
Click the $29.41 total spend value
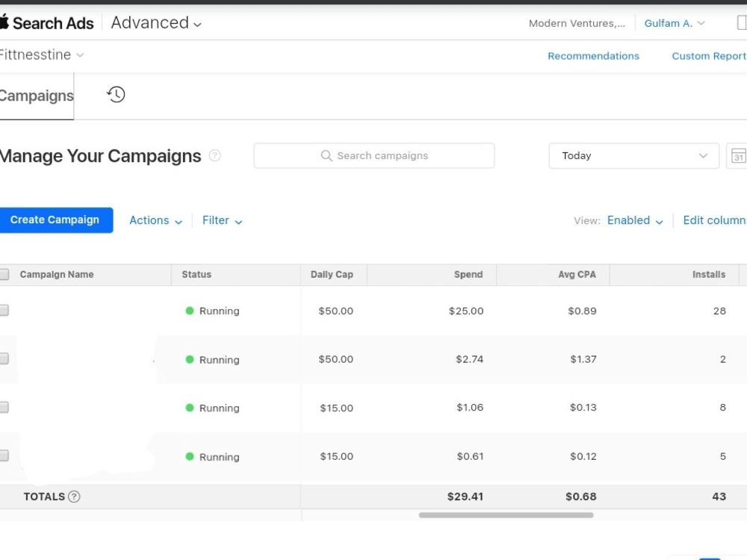pyautogui.click(x=465, y=497)
